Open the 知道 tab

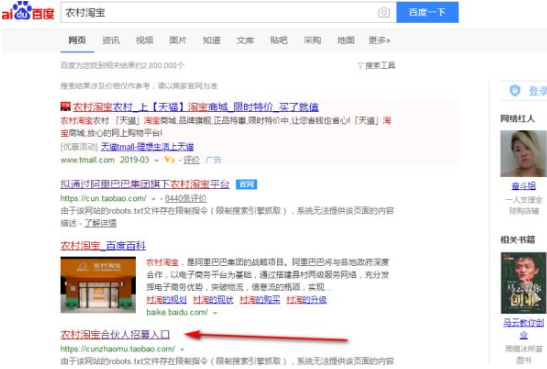point(212,40)
